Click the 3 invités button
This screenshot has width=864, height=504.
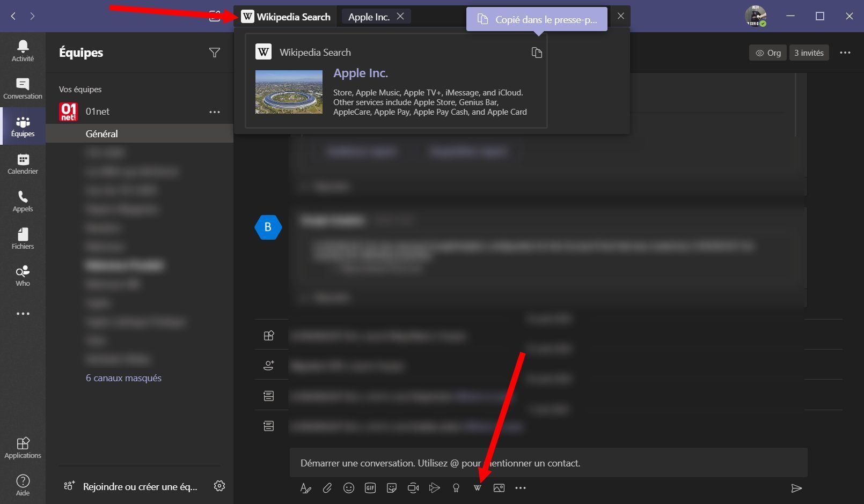(x=809, y=53)
